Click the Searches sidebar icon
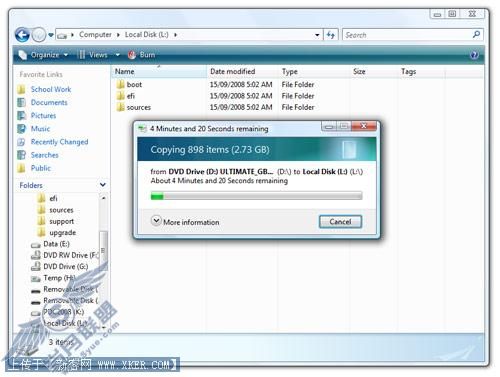Image resolution: width=500 pixels, height=377 pixels. pos(21,155)
